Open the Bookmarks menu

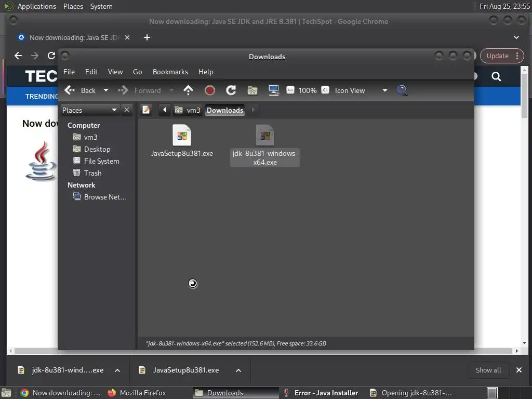point(170,72)
